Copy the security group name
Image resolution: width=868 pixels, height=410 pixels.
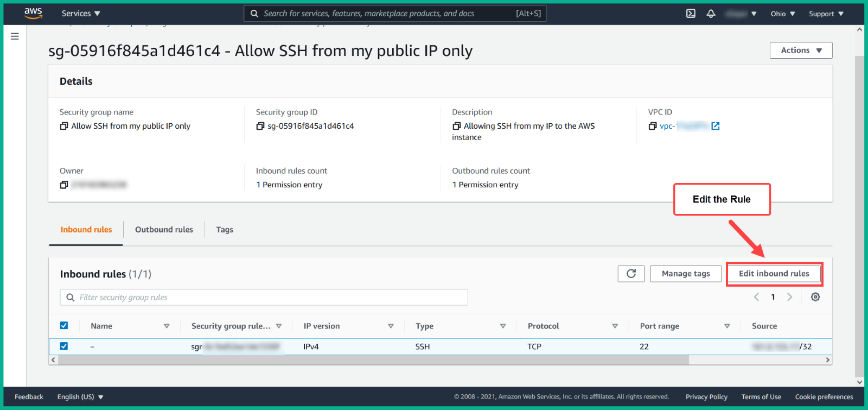[x=64, y=126]
